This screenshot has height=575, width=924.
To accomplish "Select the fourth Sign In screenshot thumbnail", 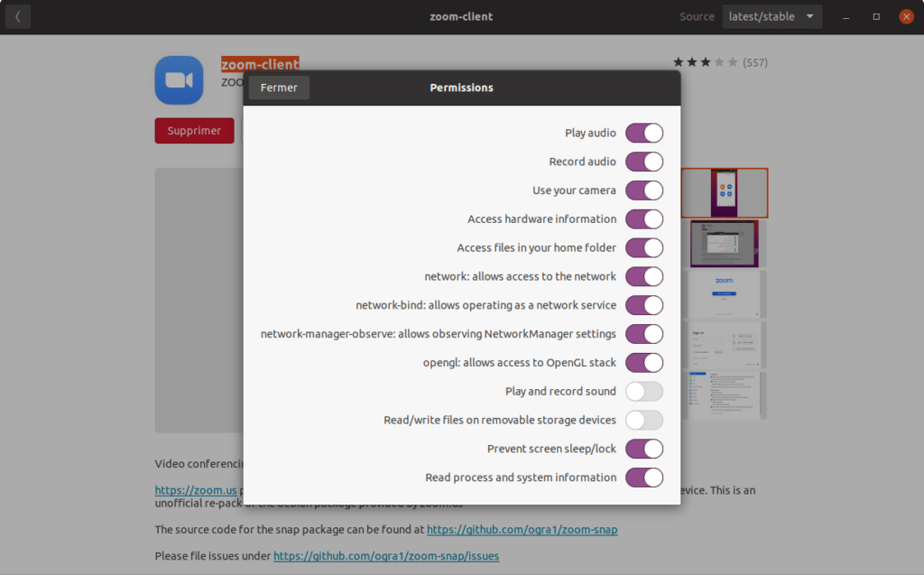I will 725,345.
